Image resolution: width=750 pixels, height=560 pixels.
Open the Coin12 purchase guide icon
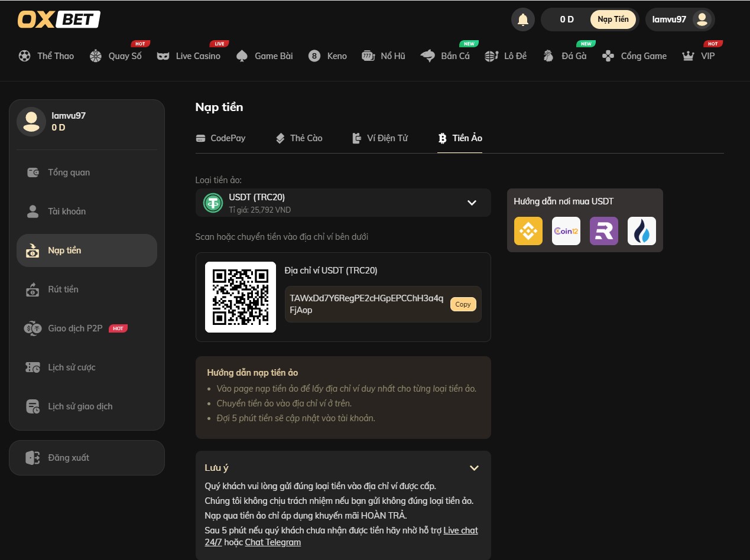(x=566, y=231)
